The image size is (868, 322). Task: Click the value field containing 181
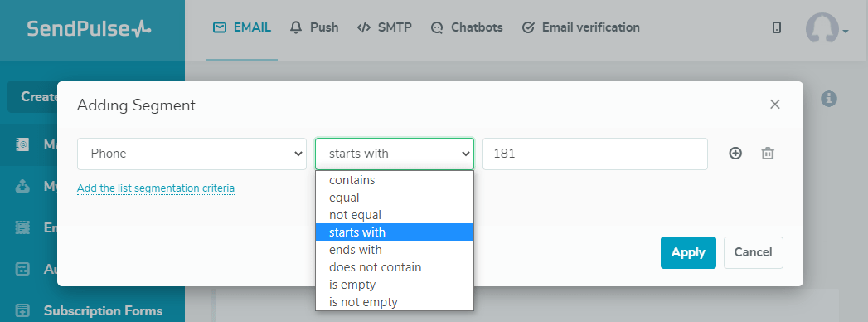tap(595, 154)
